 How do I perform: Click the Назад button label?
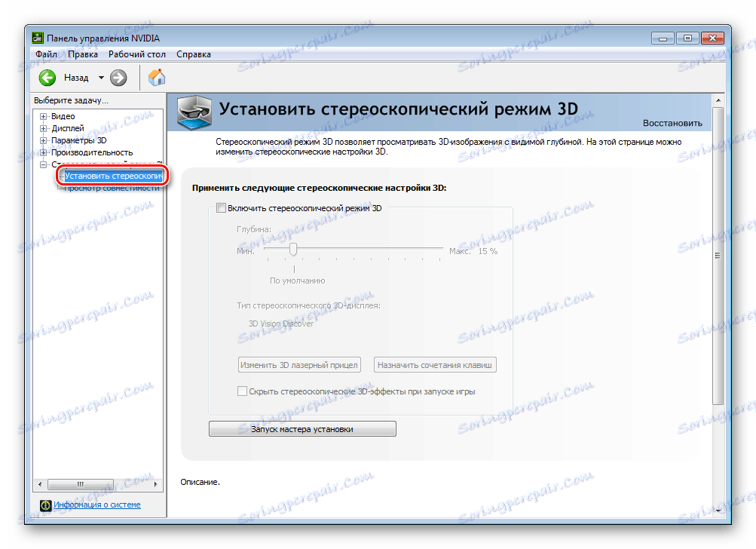point(76,78)
